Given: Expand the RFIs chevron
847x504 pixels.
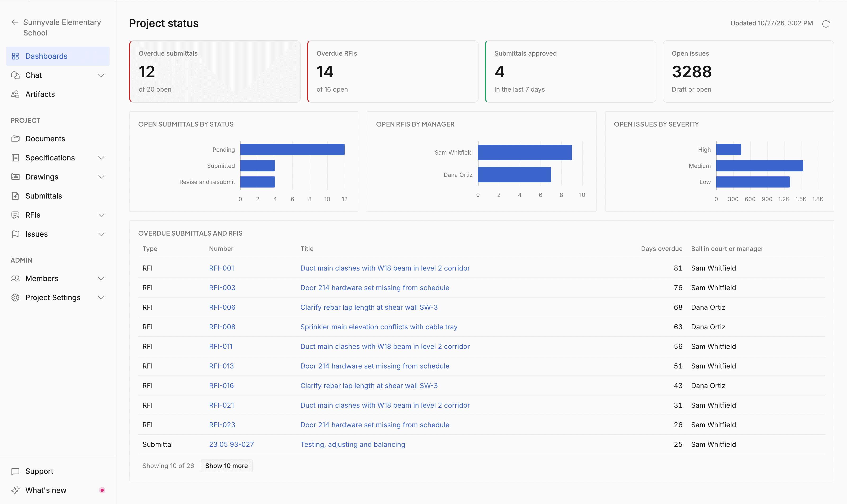Looking at the screenshot, I should [101, 215].
